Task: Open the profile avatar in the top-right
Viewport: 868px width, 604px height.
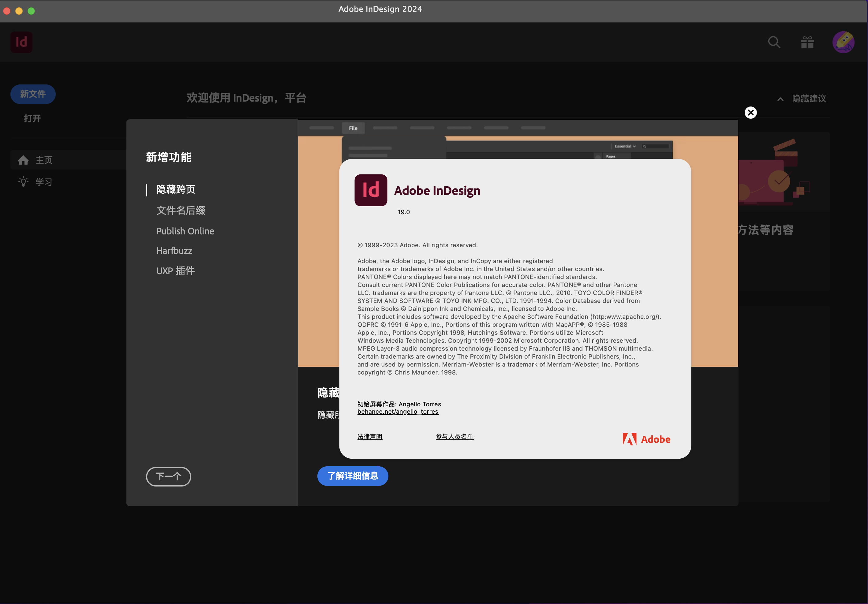Action: pos(843,42)
